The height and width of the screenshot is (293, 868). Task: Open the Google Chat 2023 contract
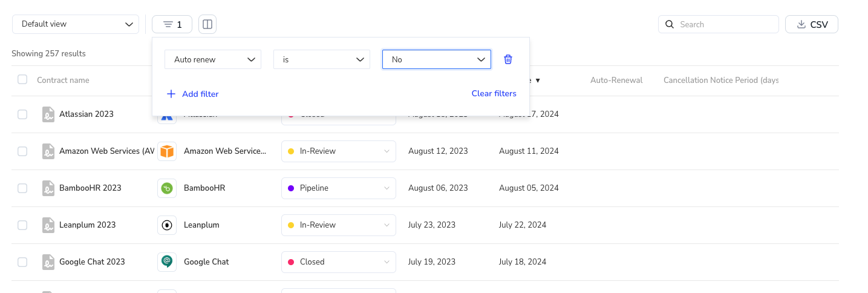coord(92,262)
